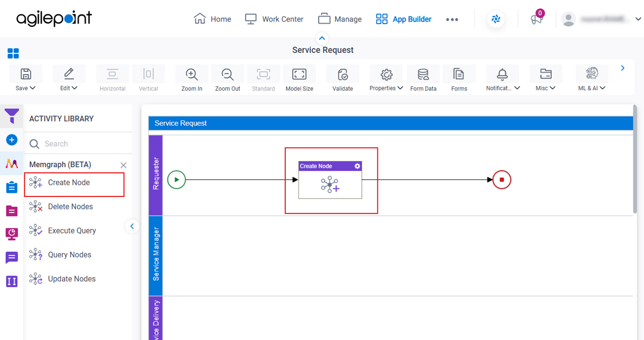Click the user avatar icon
The width and height of the screenshot is (644, 340).
point(569,19)
